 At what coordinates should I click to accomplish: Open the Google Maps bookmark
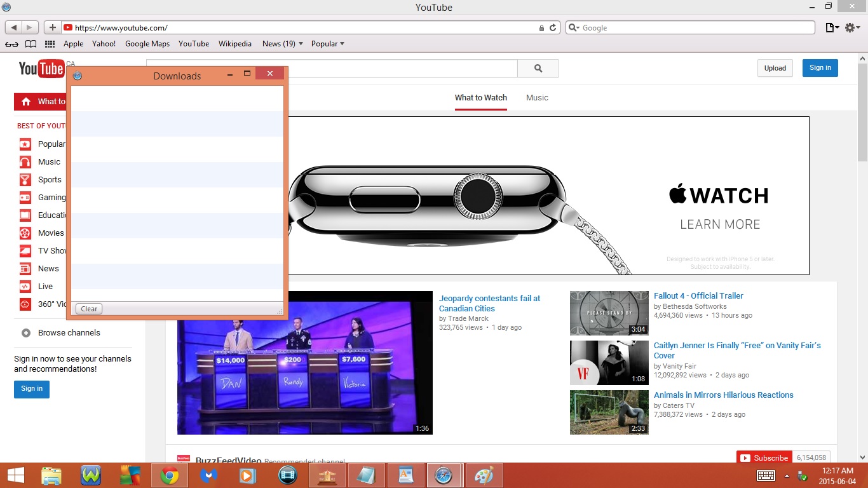(147, 44)
